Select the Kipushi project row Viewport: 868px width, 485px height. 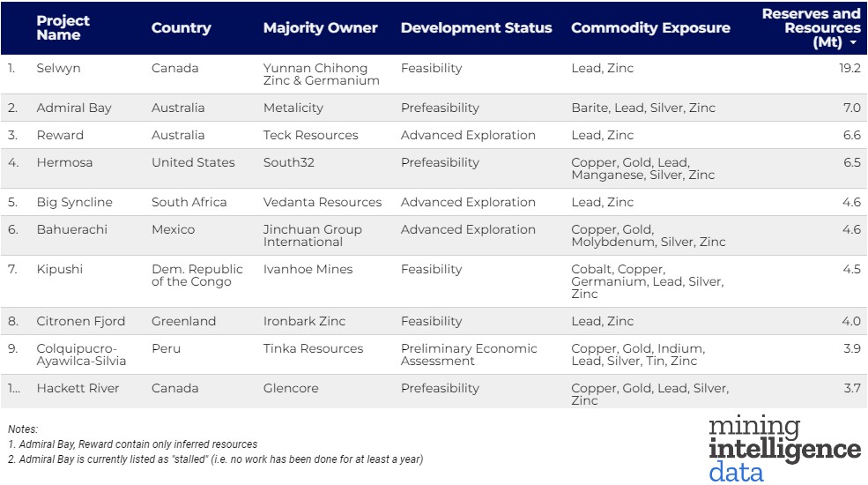(60, 270)
